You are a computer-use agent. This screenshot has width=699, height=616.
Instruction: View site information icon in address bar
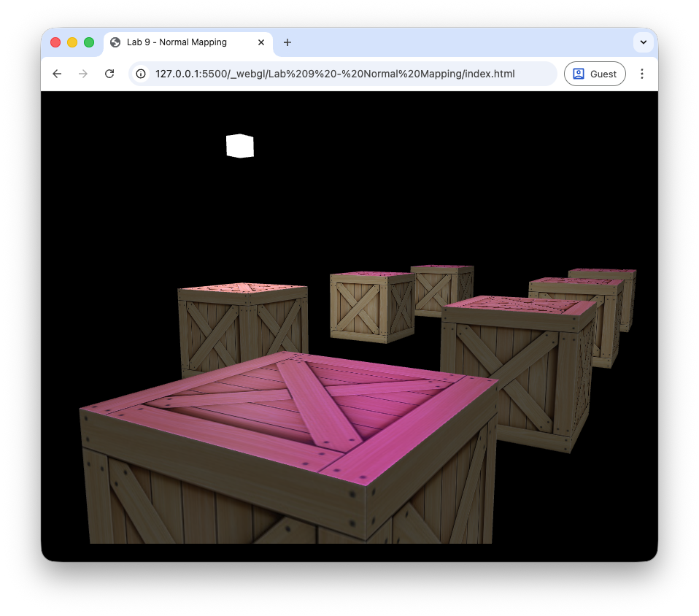(142, 74)
